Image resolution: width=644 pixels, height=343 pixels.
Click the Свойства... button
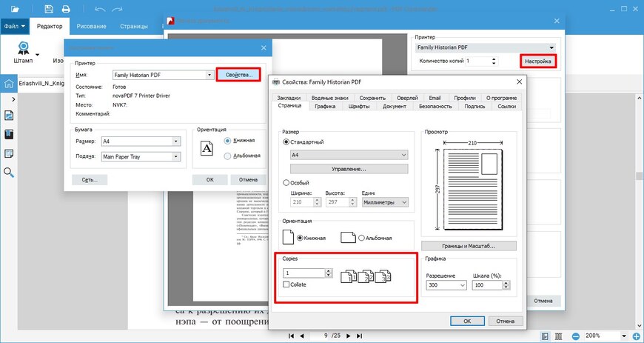pos(238,75)
